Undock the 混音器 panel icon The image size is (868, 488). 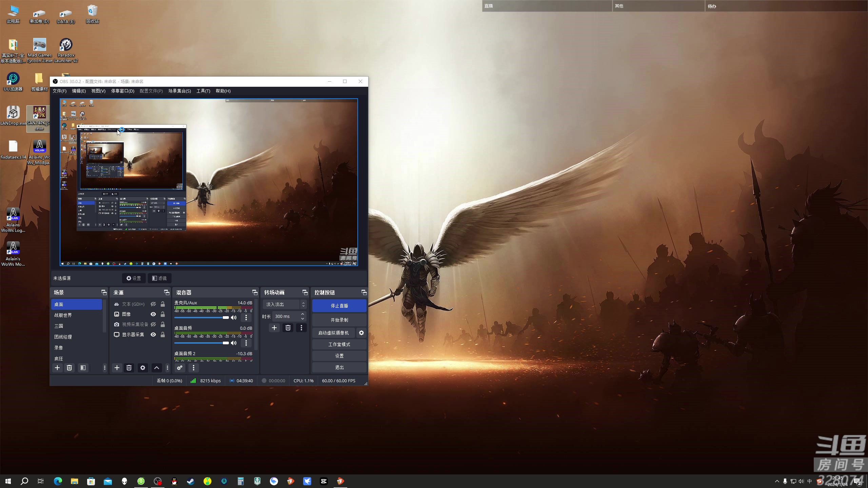[x=255, y=292]
